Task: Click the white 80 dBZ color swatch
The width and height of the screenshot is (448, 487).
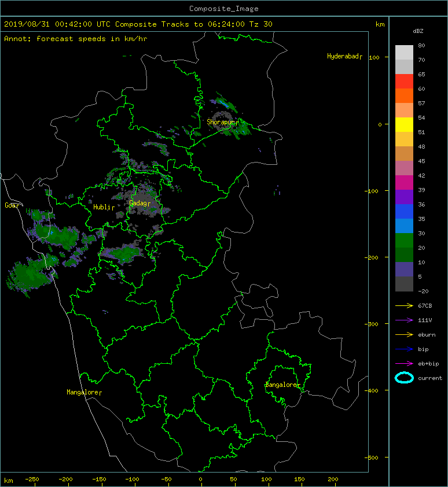Action: (x=404, y=53)
